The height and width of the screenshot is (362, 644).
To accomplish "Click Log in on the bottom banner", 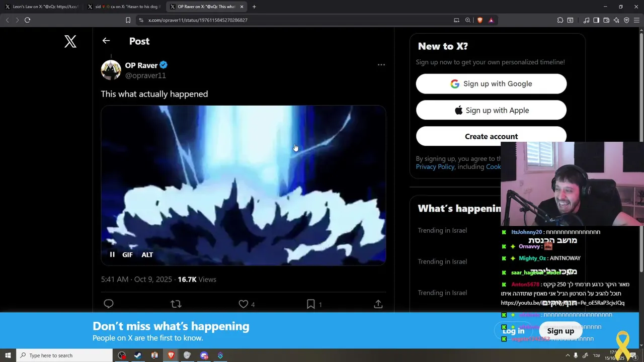I will point(514,330).
